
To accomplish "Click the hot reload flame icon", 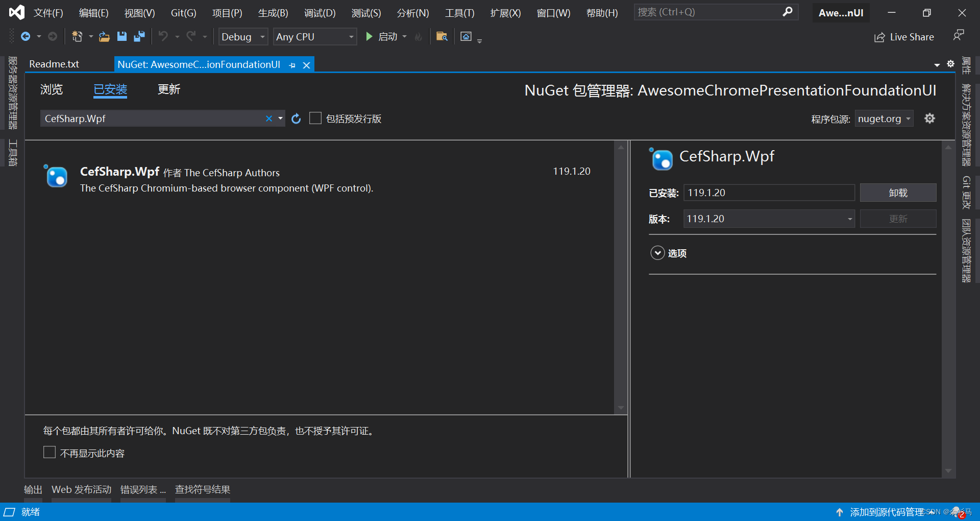I will click(418, 37).
